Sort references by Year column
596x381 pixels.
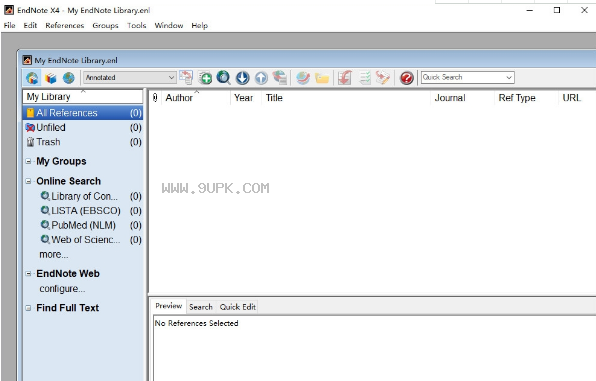coord(246,98)
